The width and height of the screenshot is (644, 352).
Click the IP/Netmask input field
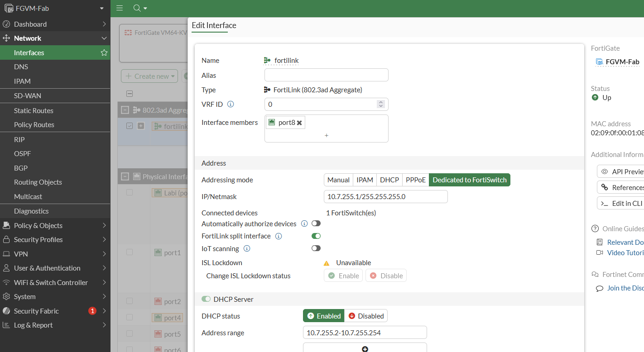(x=386, y=197)
